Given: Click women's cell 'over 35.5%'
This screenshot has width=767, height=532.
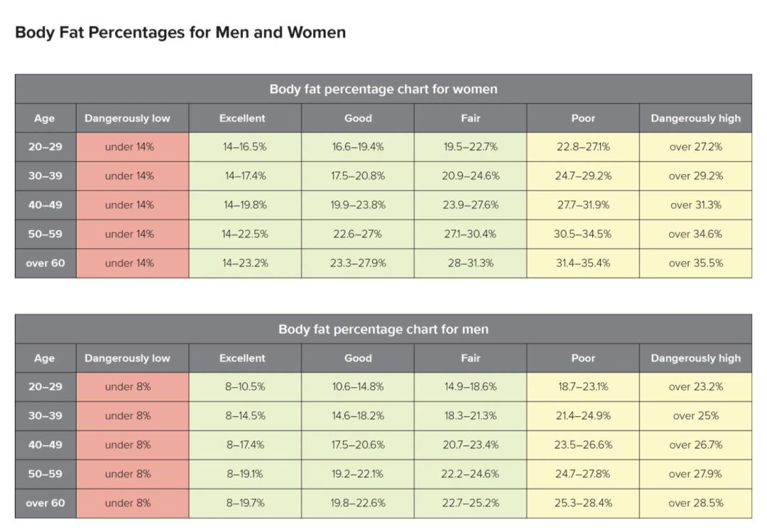Looking at the screenshot, I should (695, 263).
